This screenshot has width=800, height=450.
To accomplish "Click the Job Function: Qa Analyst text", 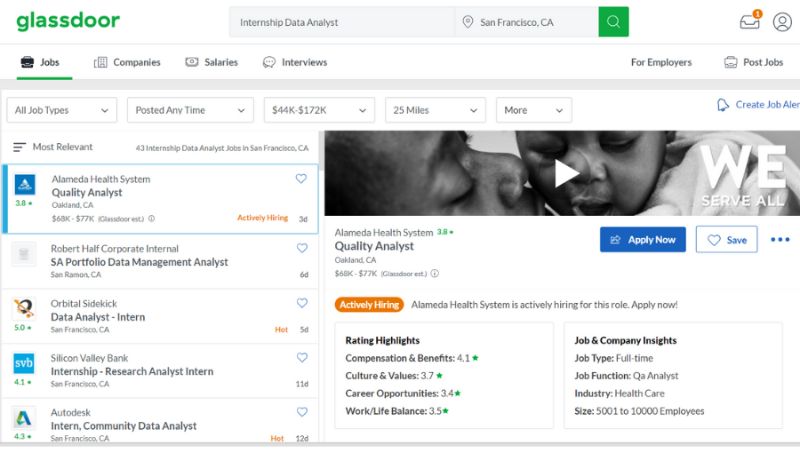I will point(626,376).
